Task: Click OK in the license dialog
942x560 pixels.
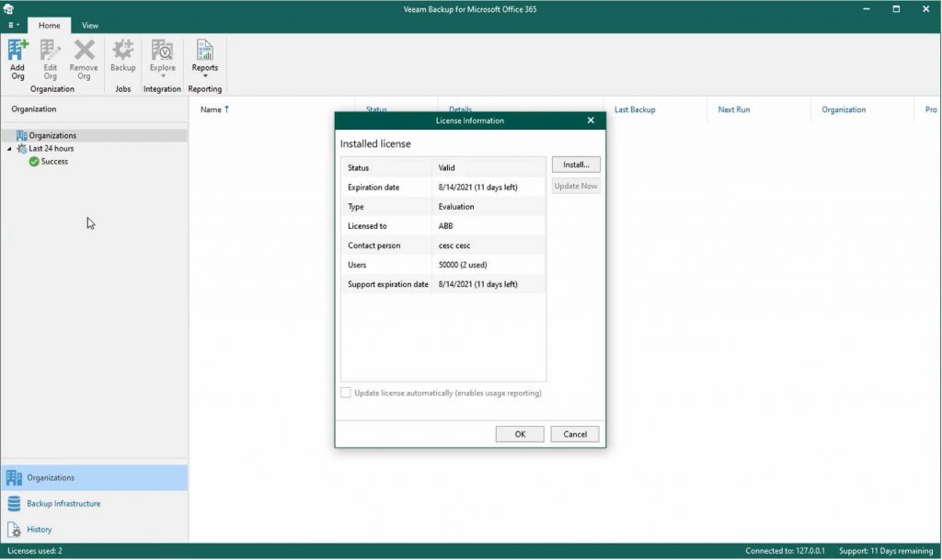Action: (520, 434)
